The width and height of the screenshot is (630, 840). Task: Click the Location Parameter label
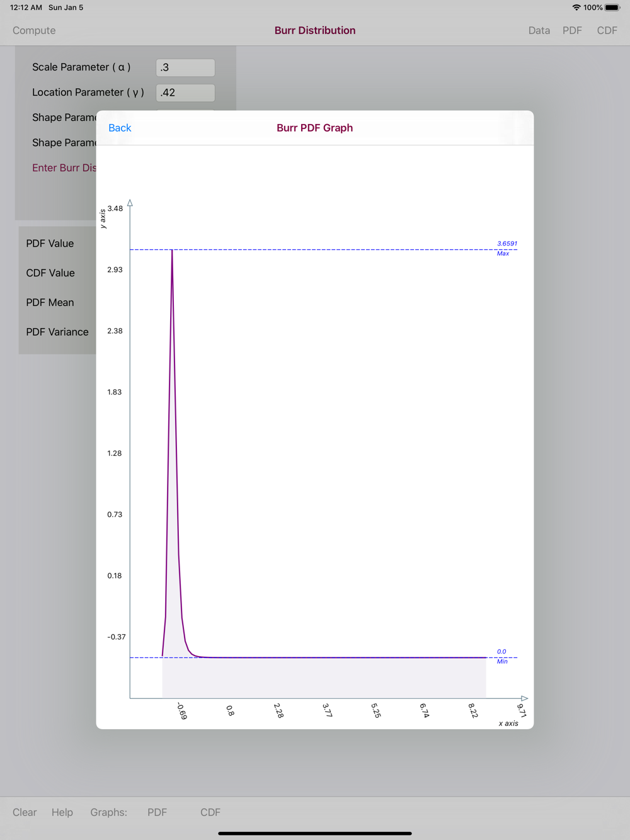click(x=88, y=93)
